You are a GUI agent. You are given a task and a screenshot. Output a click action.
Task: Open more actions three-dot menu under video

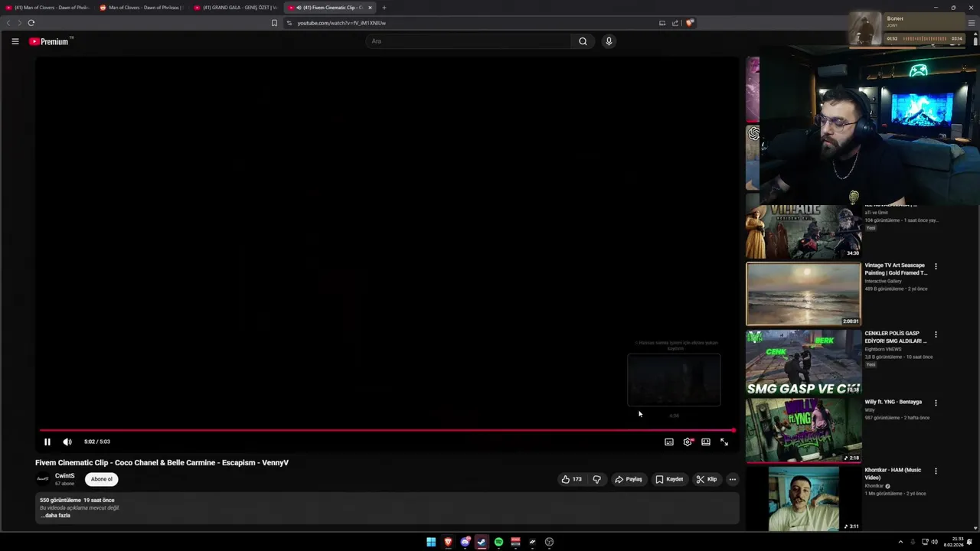pos(733,479)
